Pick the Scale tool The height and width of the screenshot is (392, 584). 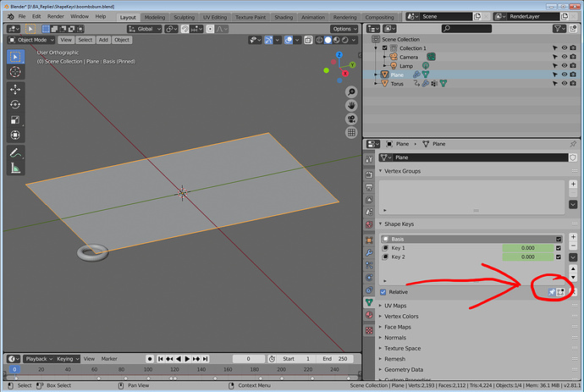click(15, 120)
